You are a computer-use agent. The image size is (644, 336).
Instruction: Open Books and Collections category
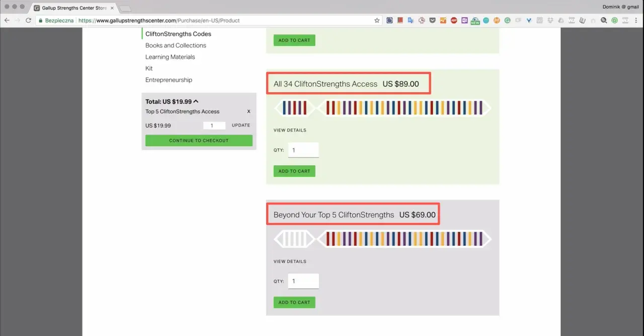pos(176,45)
